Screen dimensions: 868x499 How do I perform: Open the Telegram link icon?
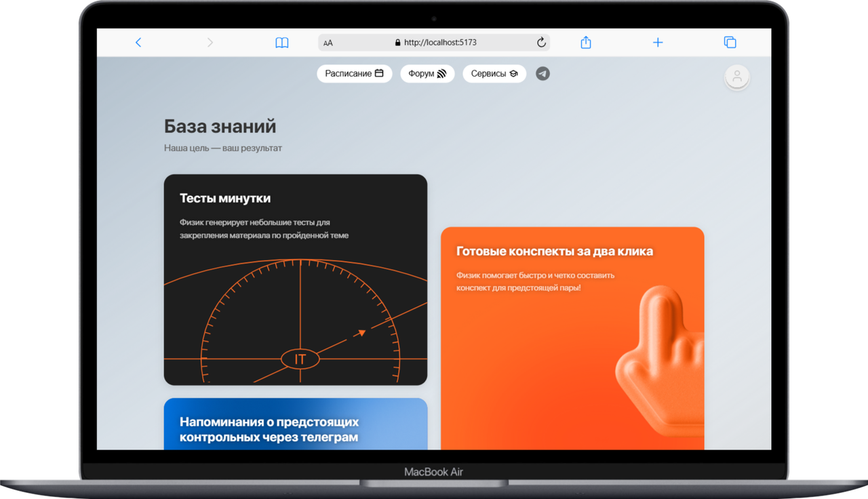coord(542,73)
